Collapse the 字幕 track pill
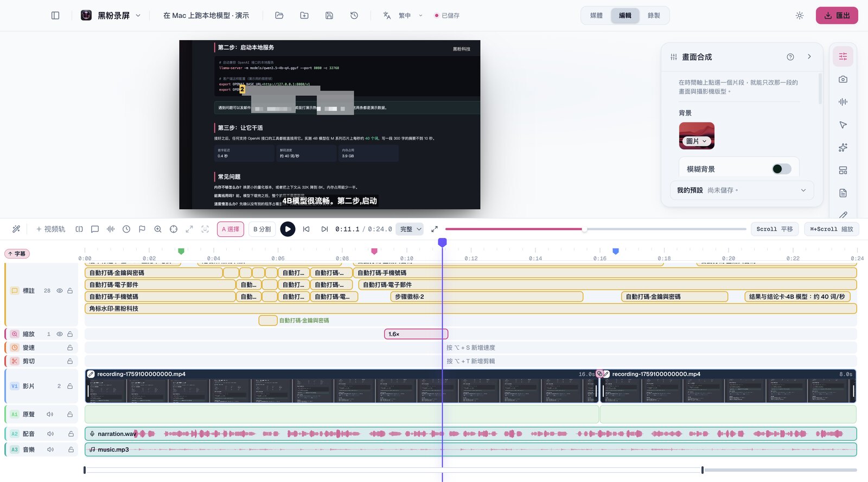868x482 pixels. point(17,254)
